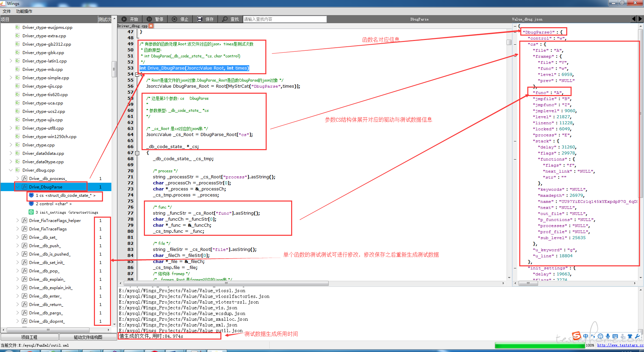Switch to the 驱动文件结构图 bottom tab
This screenshot has width=644, height=352.
[88, 337]
